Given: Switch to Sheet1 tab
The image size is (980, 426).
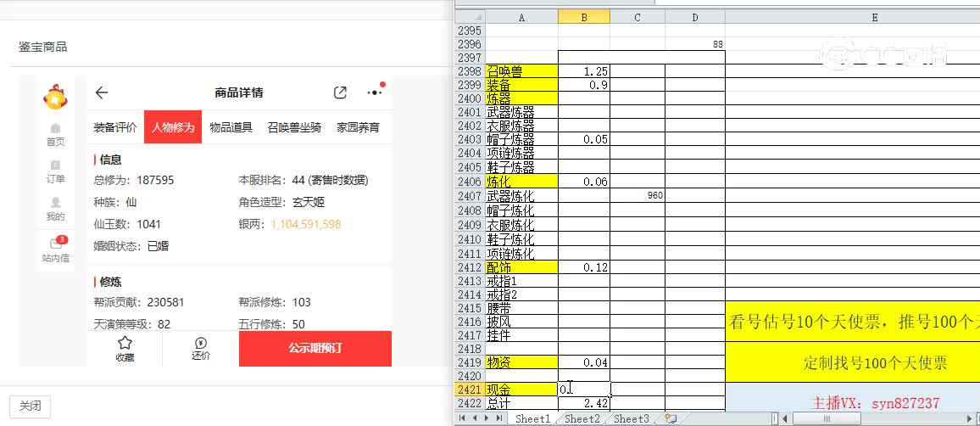Looking at the screenshot, I should 532,418.
